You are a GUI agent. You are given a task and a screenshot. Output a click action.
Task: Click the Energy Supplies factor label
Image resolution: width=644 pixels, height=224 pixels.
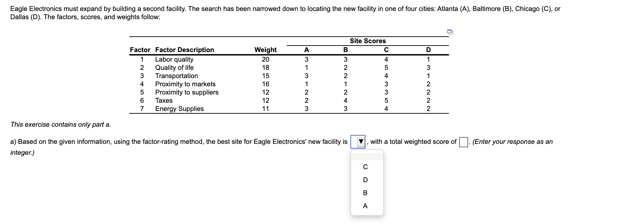pos(179,109)
